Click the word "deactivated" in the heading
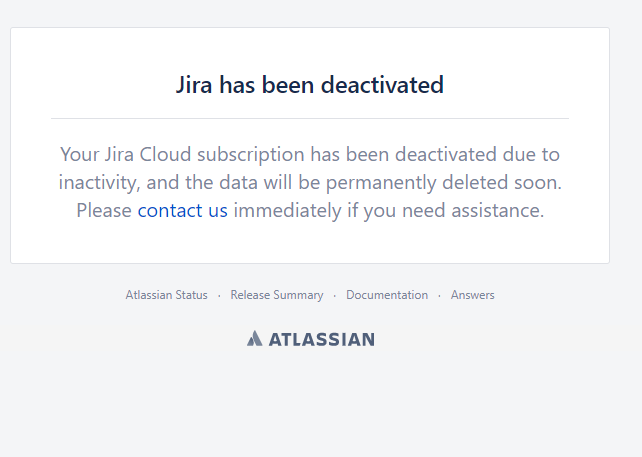 [x=382, y=85]
